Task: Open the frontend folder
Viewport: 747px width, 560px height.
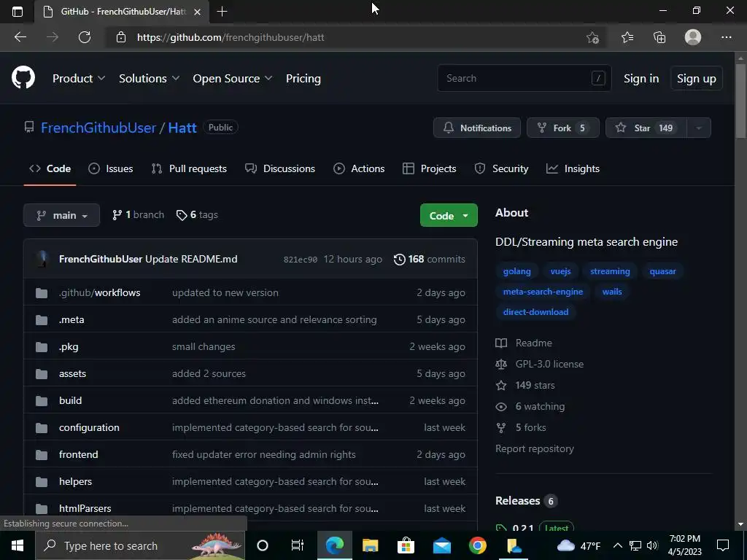Action: 79,455
